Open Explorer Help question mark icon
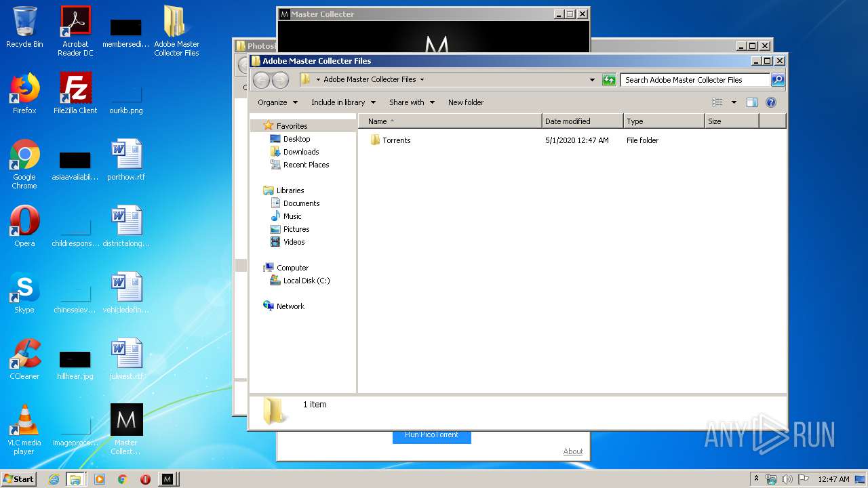Viewport: 868px width, 488px height. pyautogui.click(x=770, y=102)
